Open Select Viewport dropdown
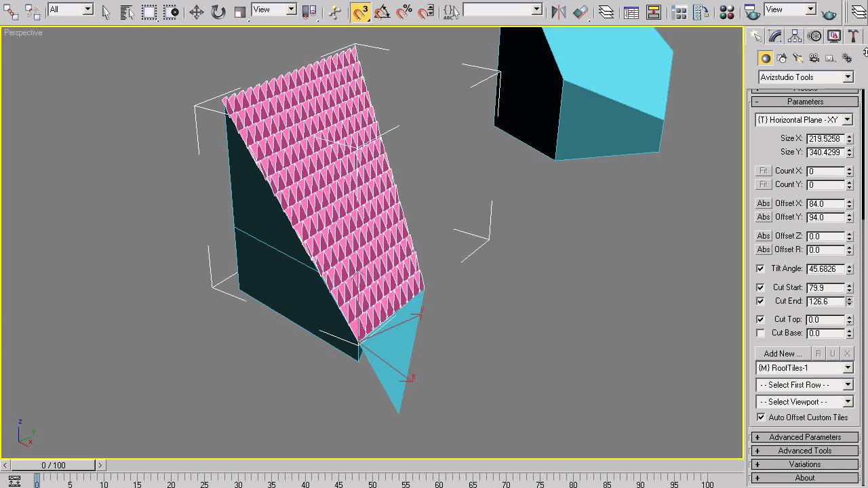868x488 pixels. click(x=804, y=402)
